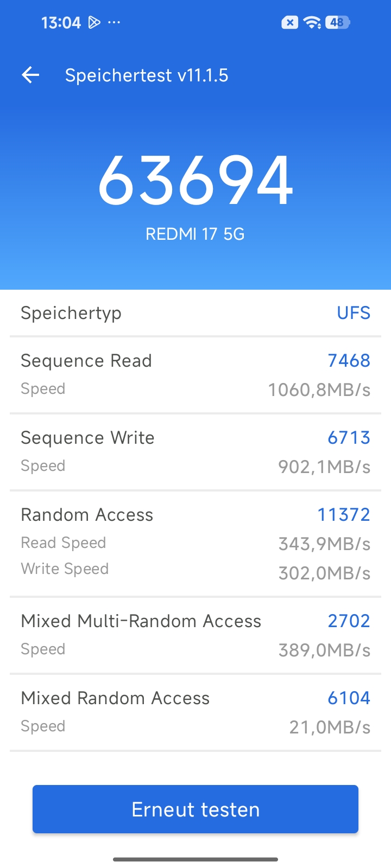This screenshot has height=868, width=391.
Task: Select the Mixed Random Access row
Action: tap(195, 712)
